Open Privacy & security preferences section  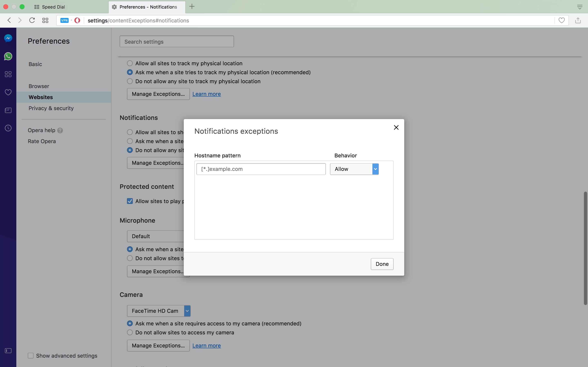point(51,108)
